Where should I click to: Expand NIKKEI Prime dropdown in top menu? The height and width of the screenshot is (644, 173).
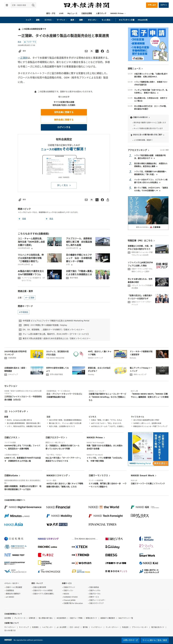click(x=118, y=13)
